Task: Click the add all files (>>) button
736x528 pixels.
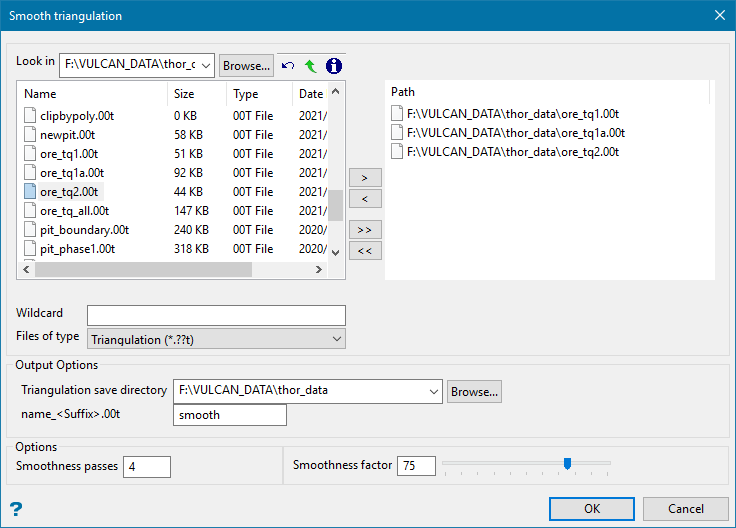Action: click(x=364, y=229)
